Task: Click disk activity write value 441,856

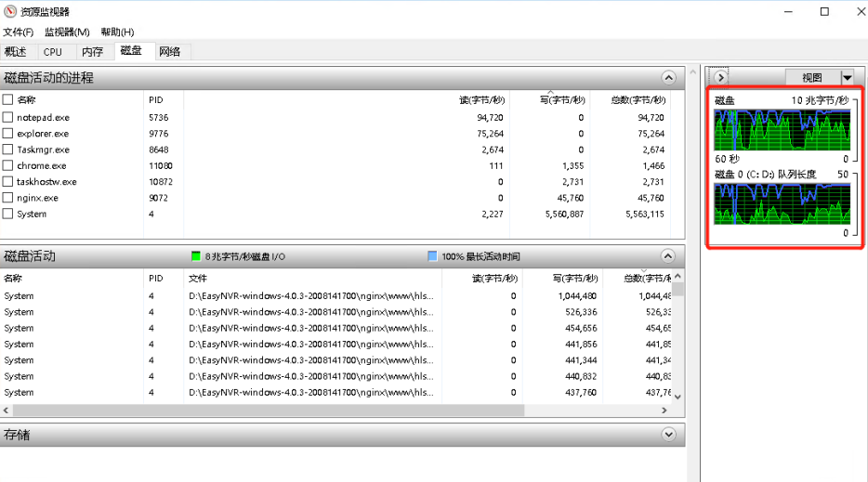Action: pyautogui.click(x=581, y=345)
